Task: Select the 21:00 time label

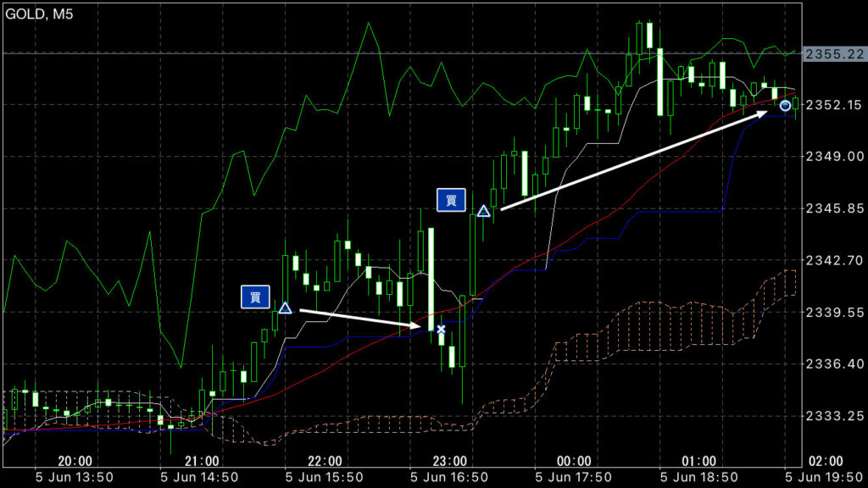Action: (x=202, y=461)
